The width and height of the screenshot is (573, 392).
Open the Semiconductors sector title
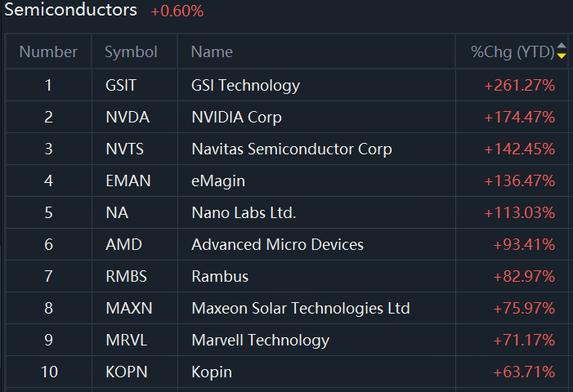pos(71,11)
